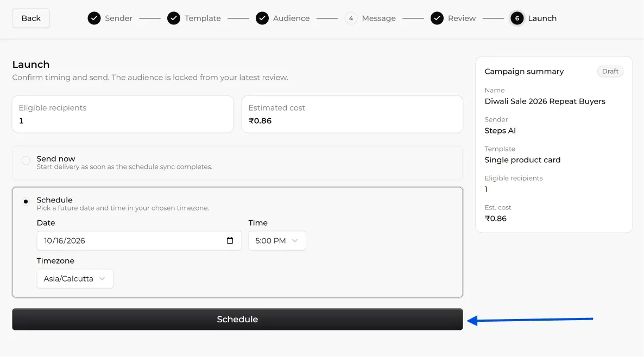The width and height of the screenshot is (644, 357).
Task: Click the Estimated cost ₹0.86 card
Action: tap(352, 114)
